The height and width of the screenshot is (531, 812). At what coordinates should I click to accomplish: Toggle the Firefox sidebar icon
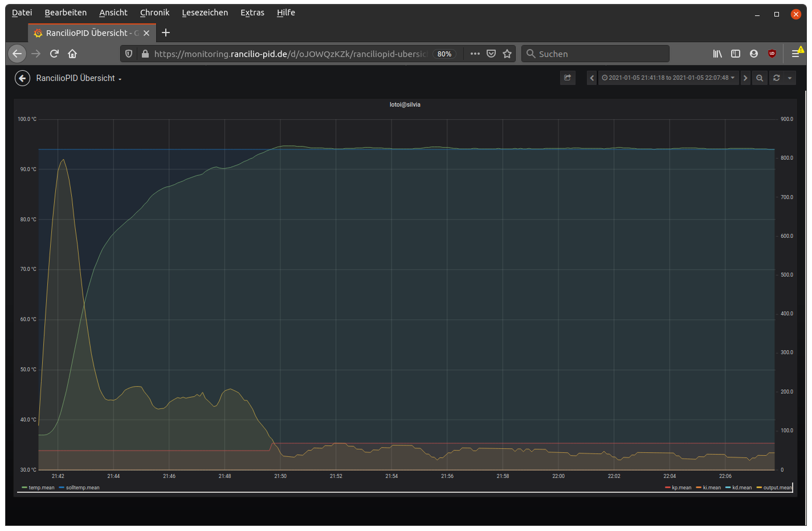click(x=736, y=54)
